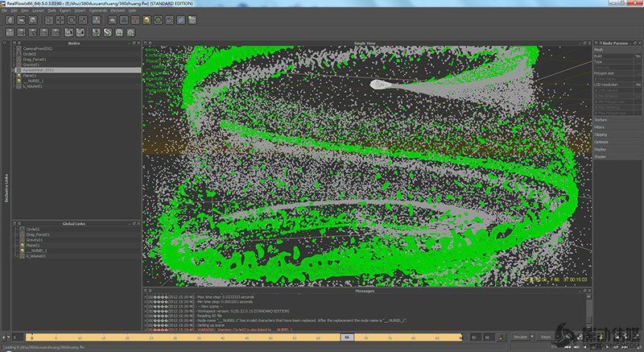The height and width of the screenshot is (352, 644).
Task: Click the lock icon beside the timeline frame fields
Action: click(501, 337)
